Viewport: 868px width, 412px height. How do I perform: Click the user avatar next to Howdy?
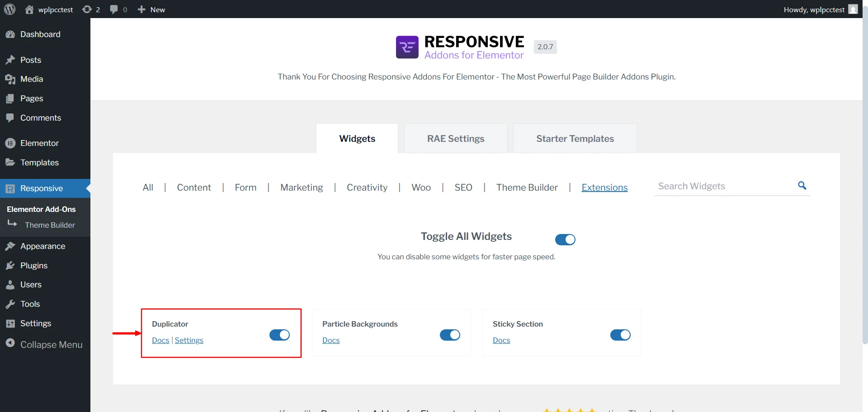coord(853,9)
